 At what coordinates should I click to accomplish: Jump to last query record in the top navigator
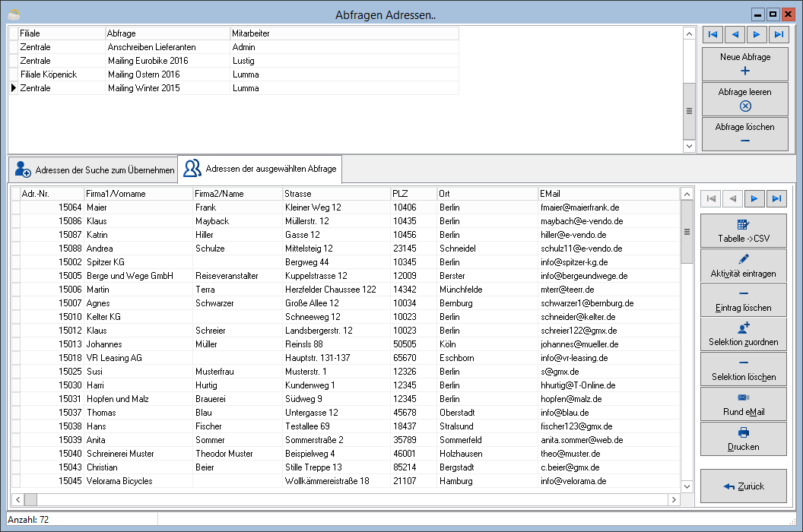[779, 34]
